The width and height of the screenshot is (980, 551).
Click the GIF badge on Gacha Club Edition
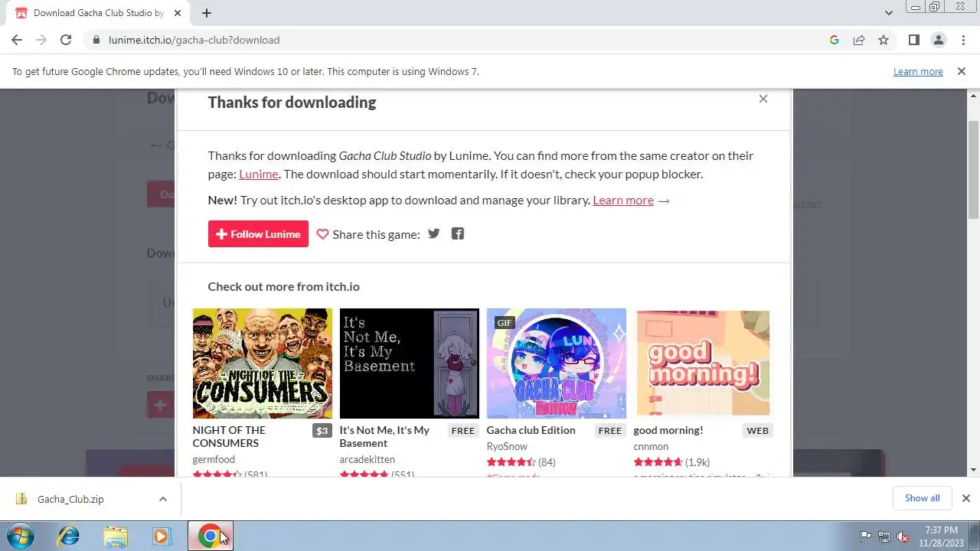(x=505, y=322)
